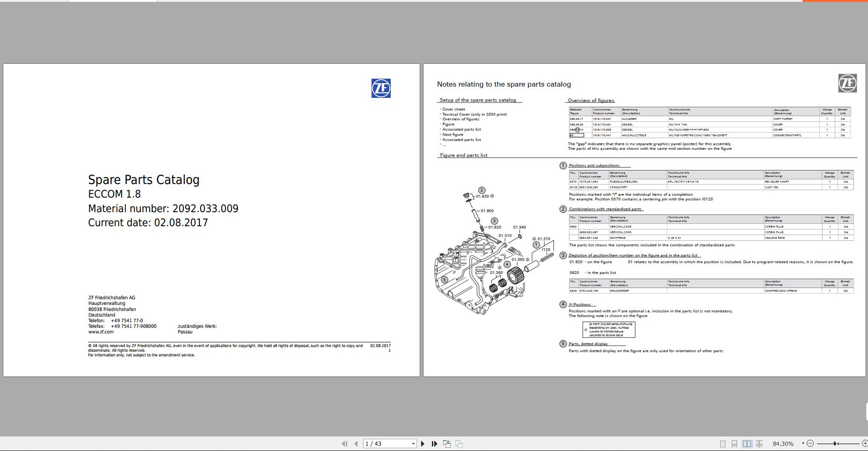The height and width of the screenshot is (451, 868).
Task: Open the page number dropdown arrow
Action: (x=413, y=444)
